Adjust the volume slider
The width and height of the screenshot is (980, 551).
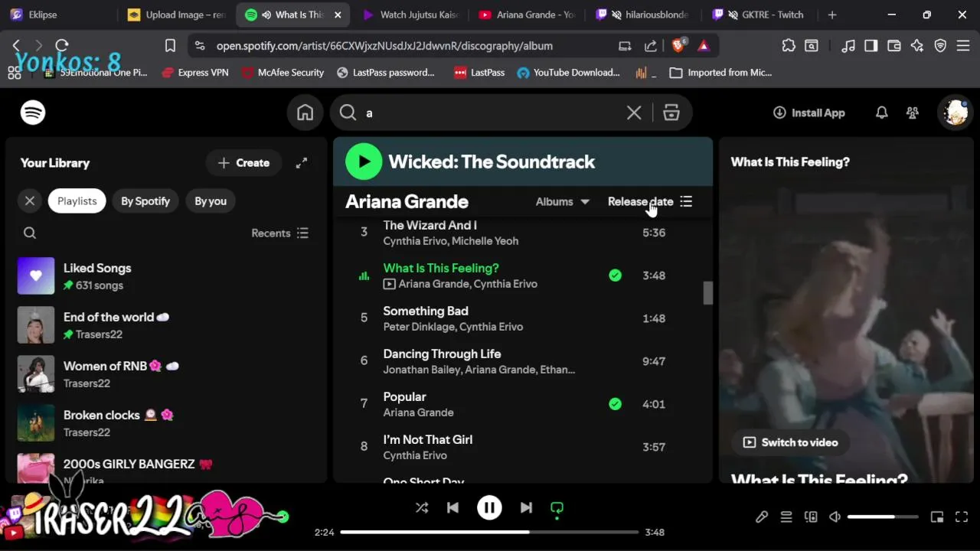(883, 517)
